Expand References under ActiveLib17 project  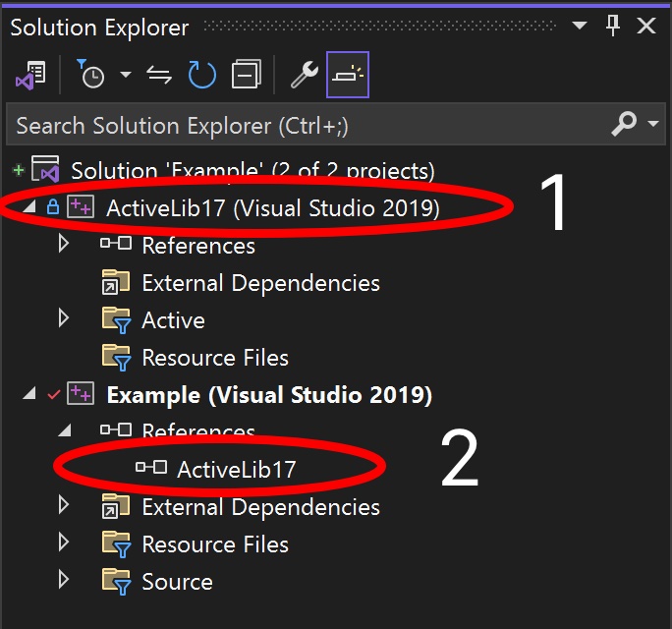click(64, 245)
